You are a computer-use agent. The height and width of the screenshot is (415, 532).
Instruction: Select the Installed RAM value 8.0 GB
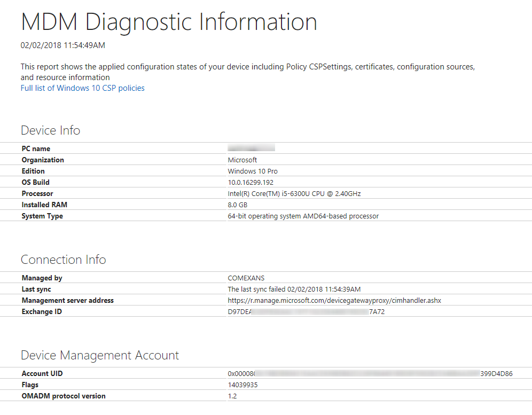coord(238,205)
